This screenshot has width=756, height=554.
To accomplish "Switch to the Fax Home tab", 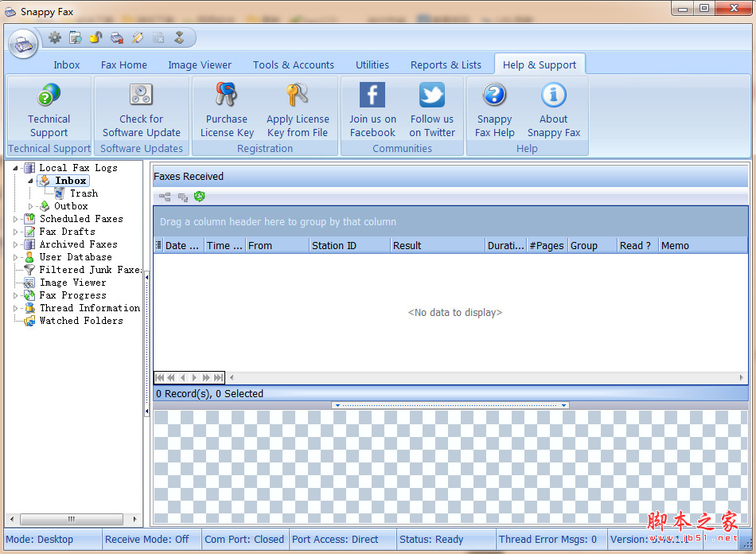I will point(124,64).
